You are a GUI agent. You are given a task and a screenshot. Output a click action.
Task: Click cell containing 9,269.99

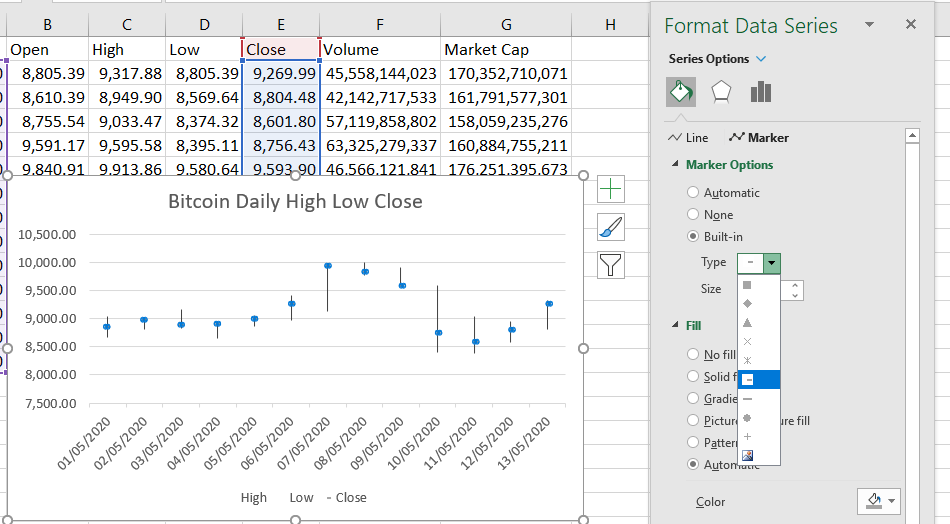[281, 73]
